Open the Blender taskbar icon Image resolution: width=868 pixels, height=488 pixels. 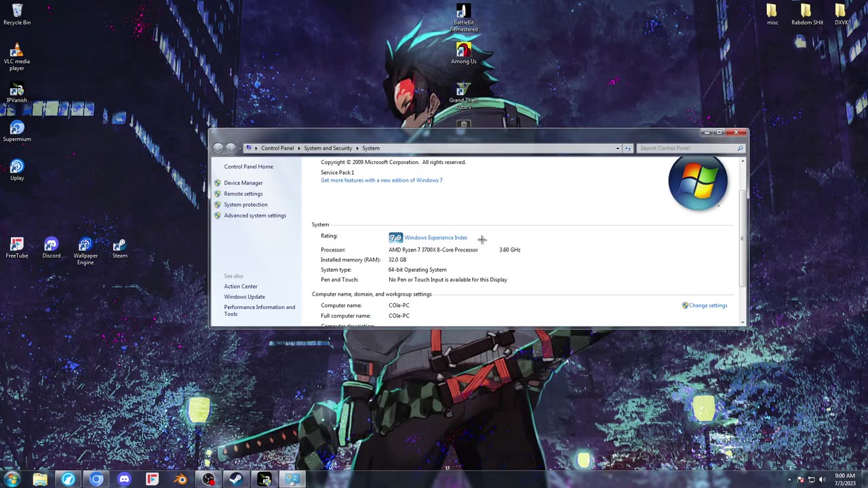180,479
